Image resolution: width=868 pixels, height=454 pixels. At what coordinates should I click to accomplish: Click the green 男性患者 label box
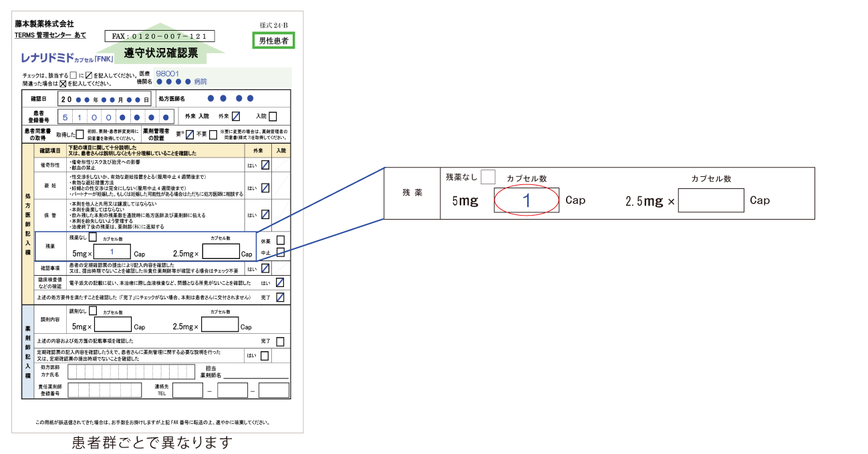(273, 41)
